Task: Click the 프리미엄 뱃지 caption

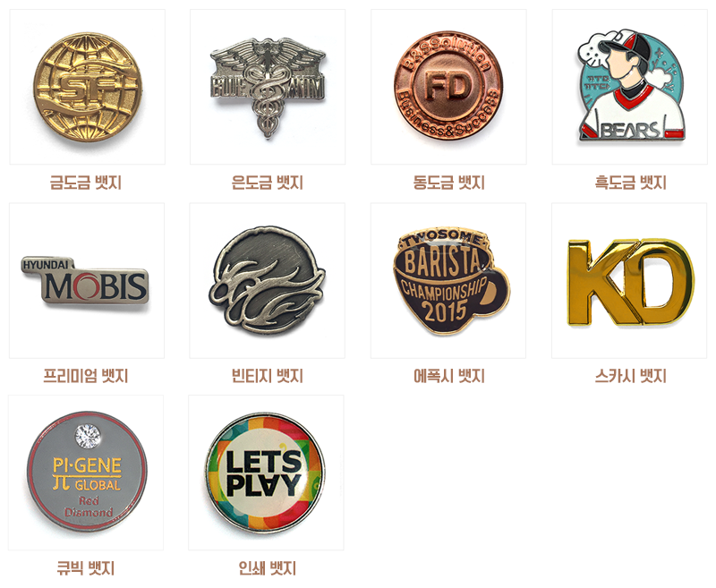Action: tap(86, 376)
